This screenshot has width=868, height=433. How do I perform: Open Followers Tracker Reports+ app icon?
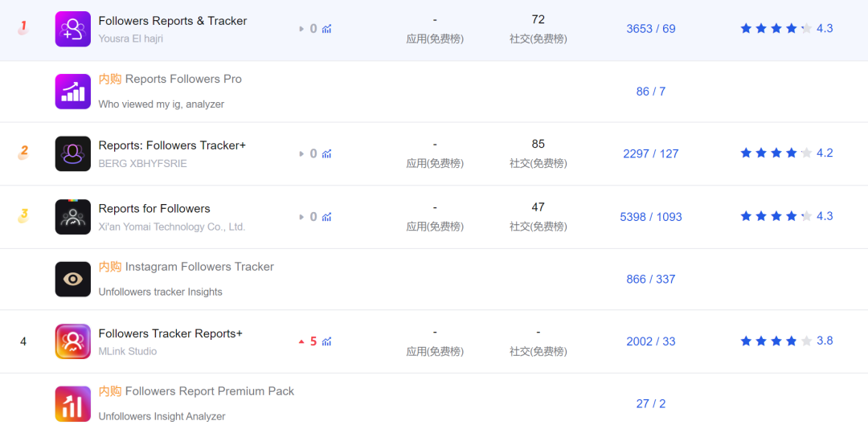72,341
